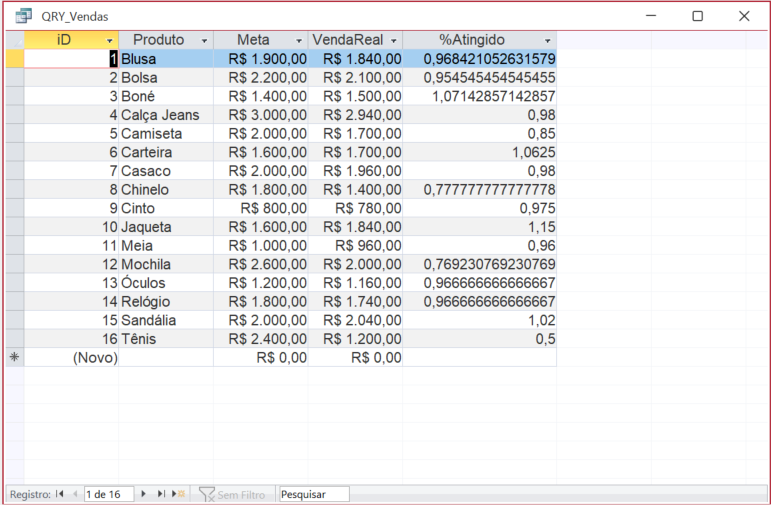The width and height of the screenshot is (771, 505).
Task: Jump to the last record
Action: click(x=161, y=494)
